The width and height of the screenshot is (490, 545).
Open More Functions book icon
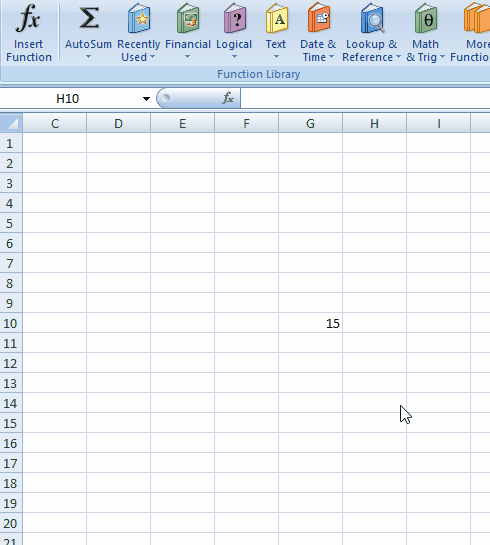click(x=477, y=18)
